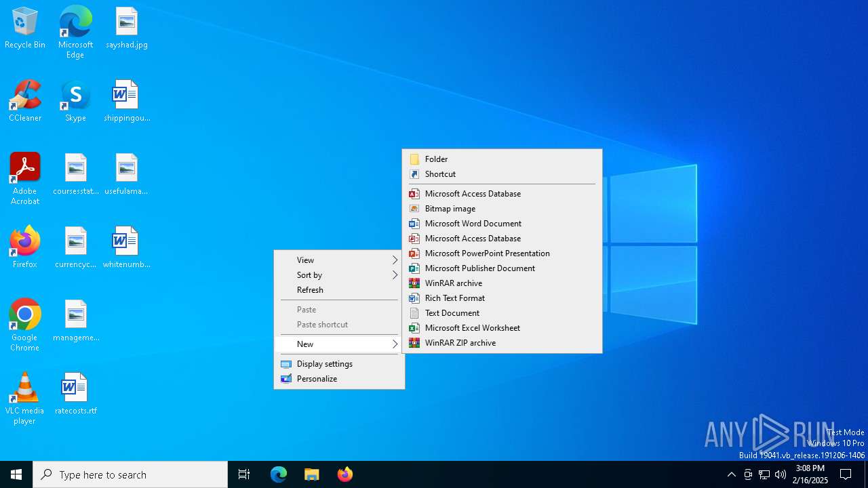Open the notification center
868x488 pixels.
846,474
